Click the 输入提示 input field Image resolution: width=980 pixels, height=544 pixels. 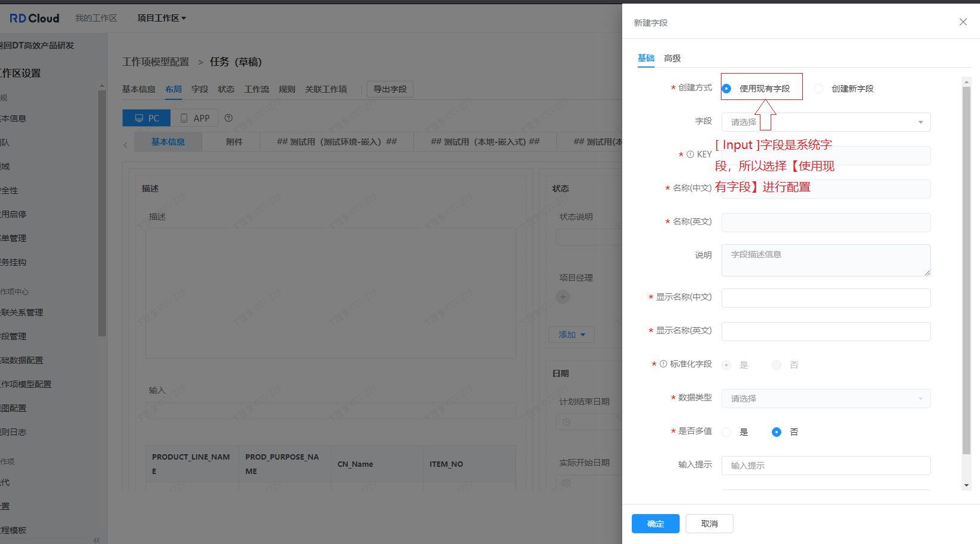(826, 466)
